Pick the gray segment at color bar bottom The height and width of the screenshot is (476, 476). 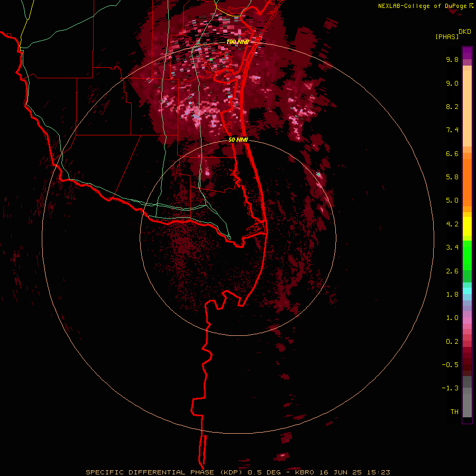[x=467, y=407]
